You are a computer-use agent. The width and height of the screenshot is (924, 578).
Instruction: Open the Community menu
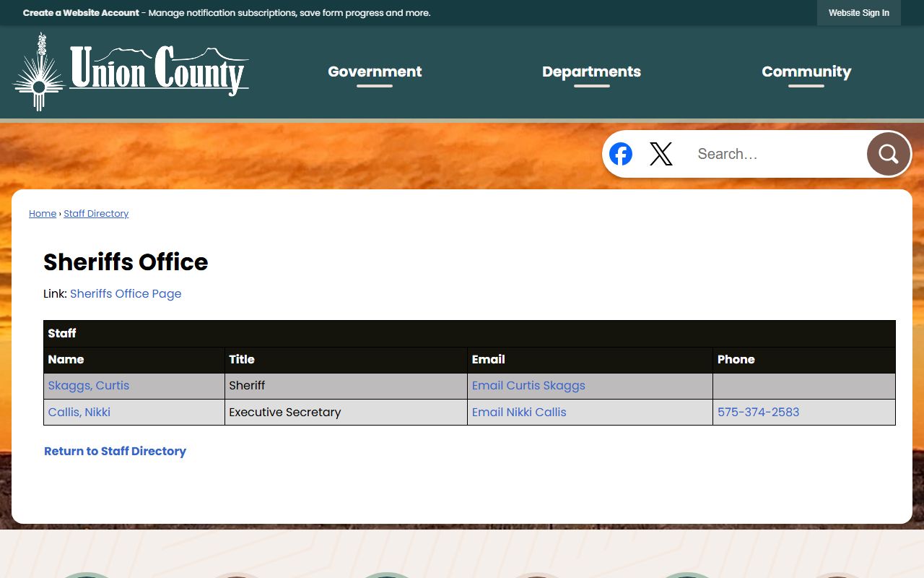coord(806,72)
